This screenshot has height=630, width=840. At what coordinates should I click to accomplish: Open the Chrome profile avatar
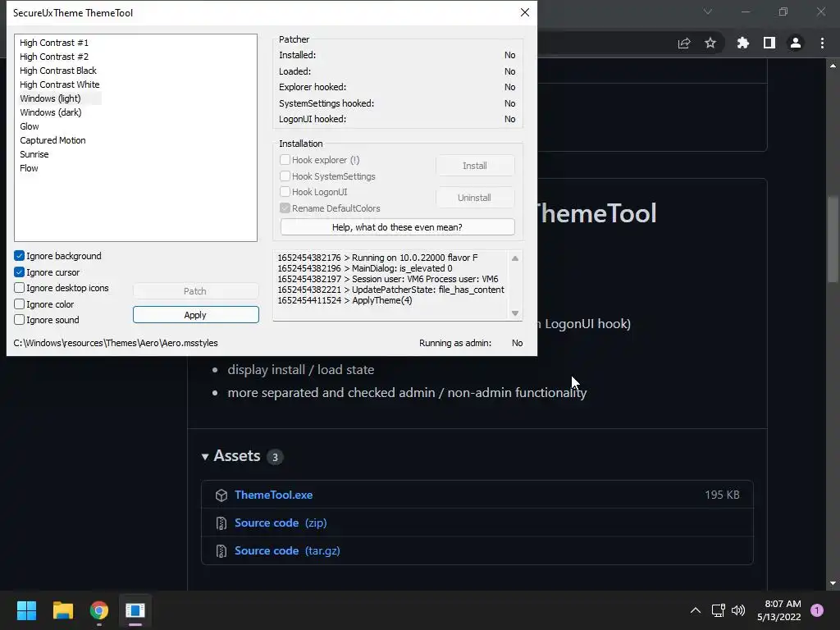tap(796, 43)
